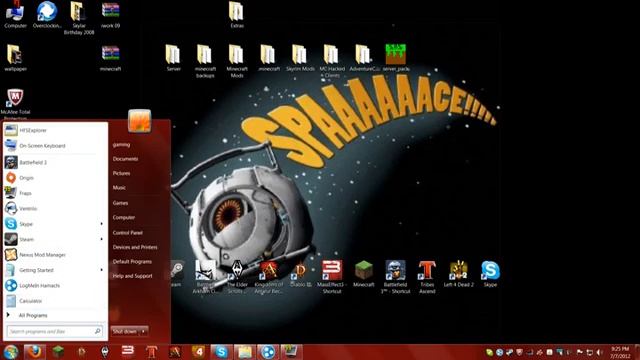The image size is (640, 360).
Task: Open McAfee Total Protection desktop icon
Action: pos(15,104)
